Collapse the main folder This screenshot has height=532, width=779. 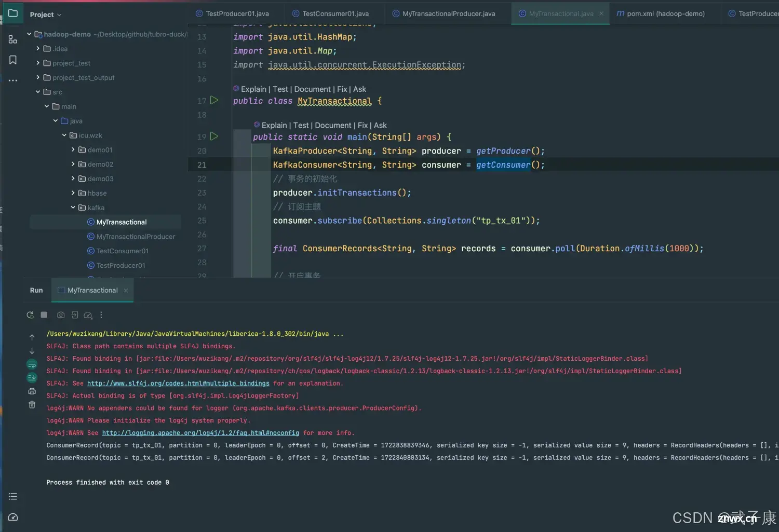coord(47,106)
